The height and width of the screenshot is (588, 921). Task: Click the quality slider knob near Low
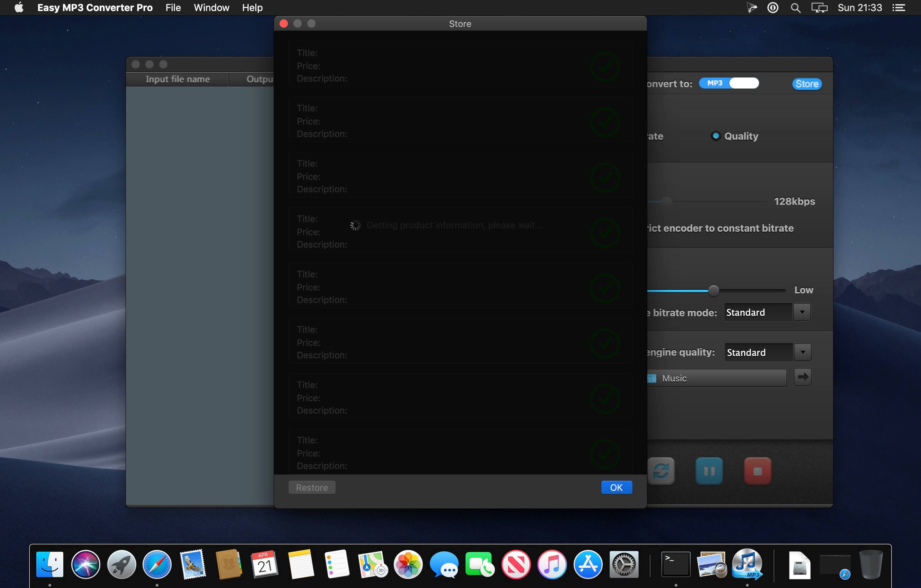coord(713,291)
